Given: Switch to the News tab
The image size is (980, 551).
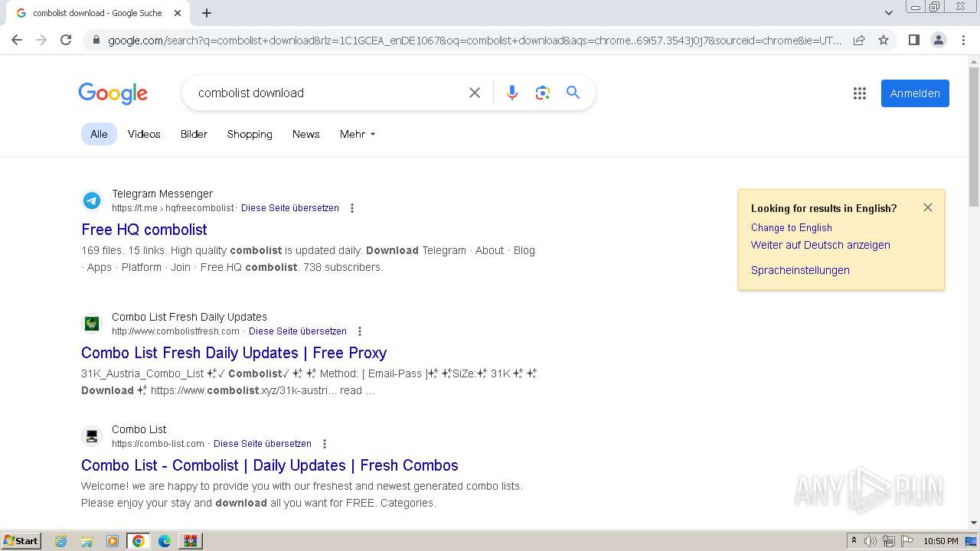Looking at the screenshot, I should point(305,134).
